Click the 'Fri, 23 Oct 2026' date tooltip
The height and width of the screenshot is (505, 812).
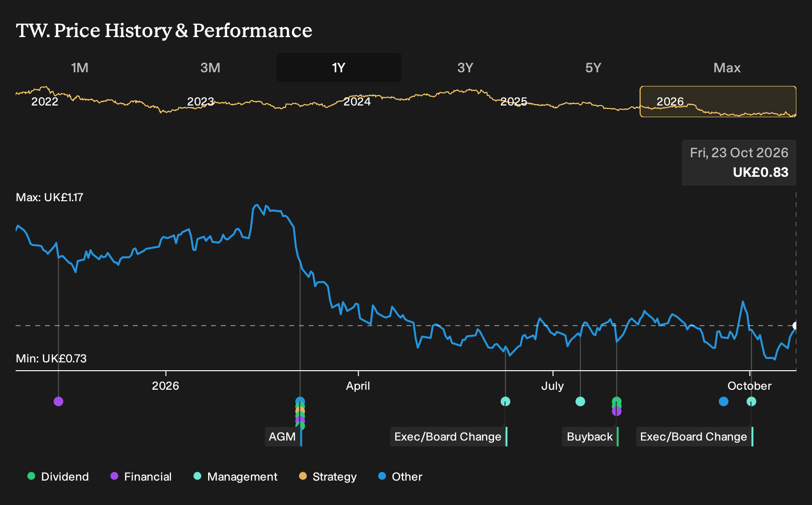click(739, 153)
